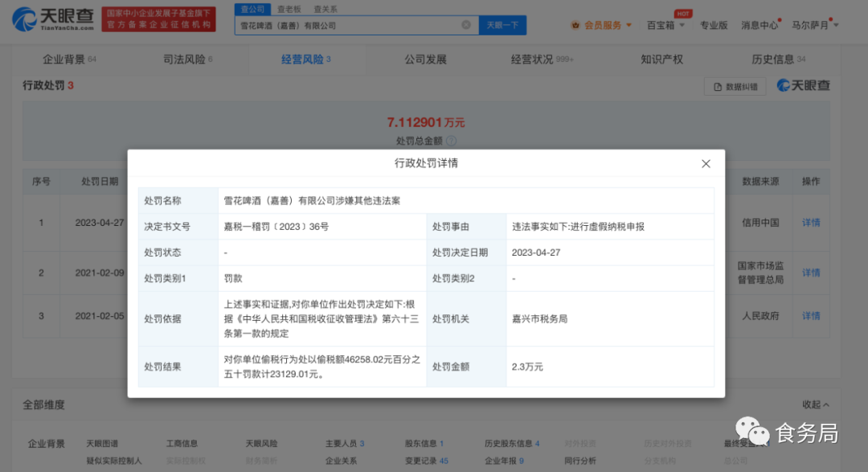Click the 2023-04-27 date in penalty table

pyautogui.click(x=100, y=222)
